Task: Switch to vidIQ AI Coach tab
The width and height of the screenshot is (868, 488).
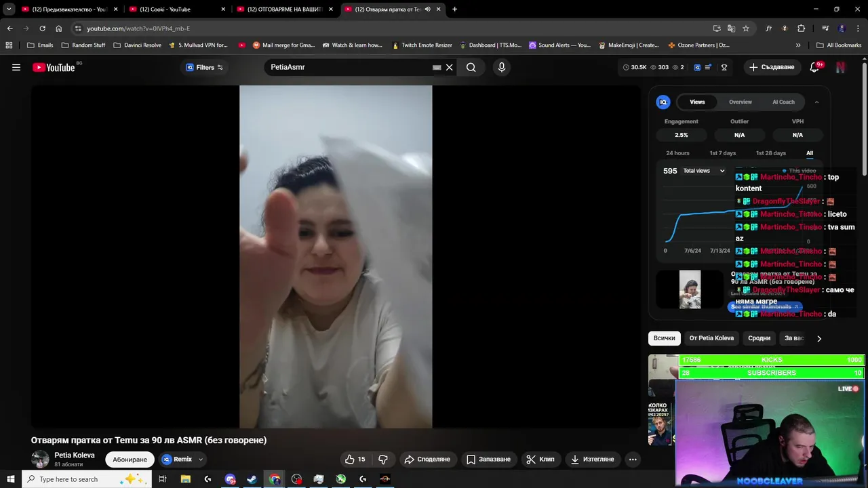Action: (783, 102)
